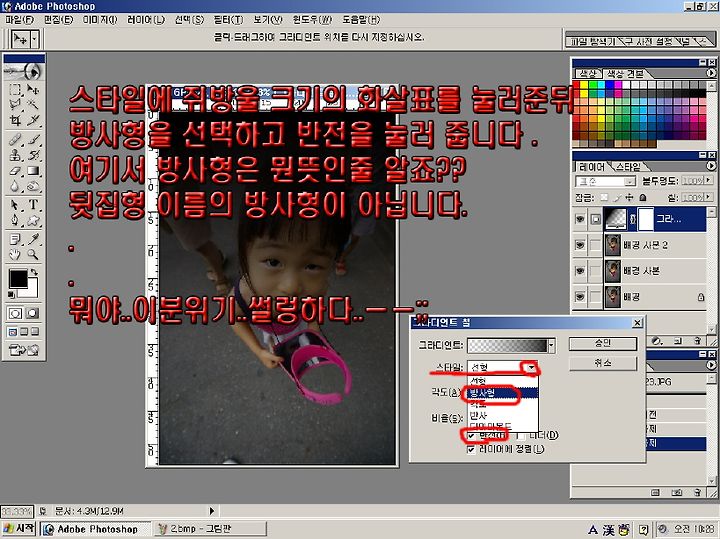This screenshot has width=720, height=539.
Task: Select the Notes tool
Action: point(15,239)
